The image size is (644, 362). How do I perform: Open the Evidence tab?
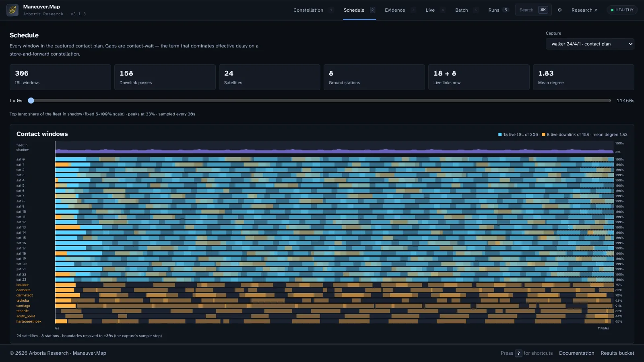tap(400, 10)
